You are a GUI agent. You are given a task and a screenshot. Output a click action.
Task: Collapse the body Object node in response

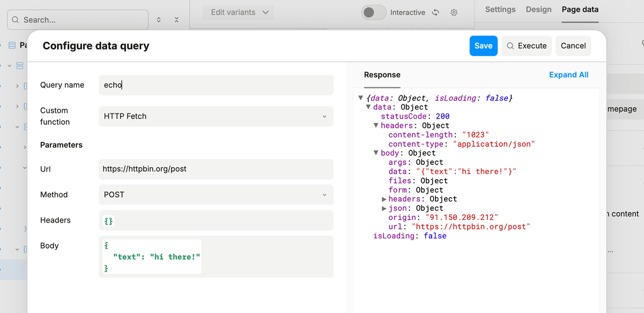tap(376, 153)
